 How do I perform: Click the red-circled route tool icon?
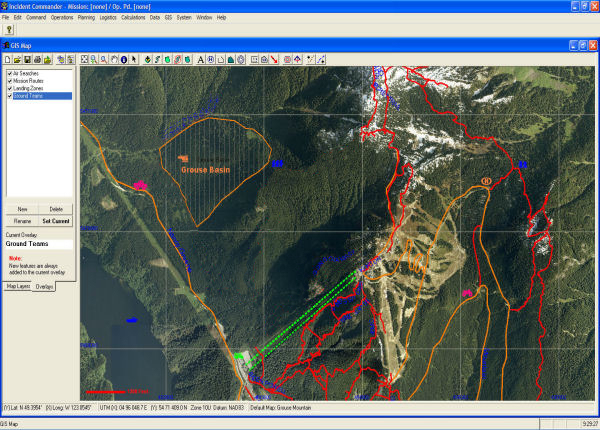pos(178,59)
